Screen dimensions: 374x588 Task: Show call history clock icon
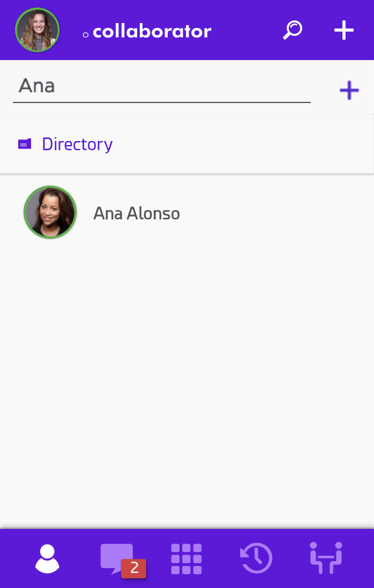point(256,558)
